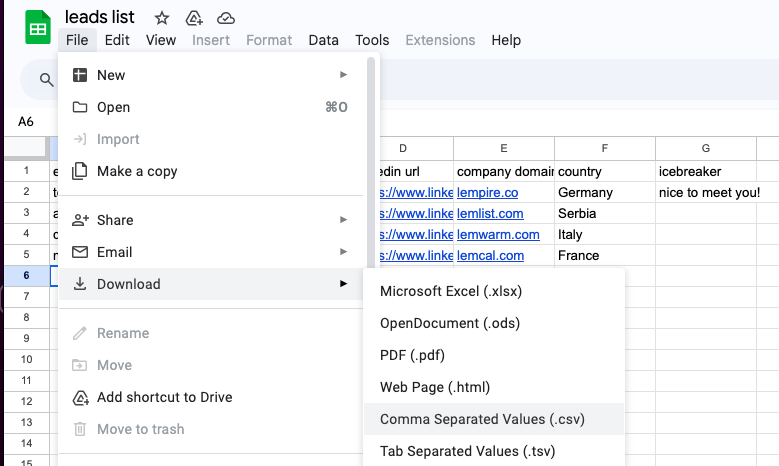Select column F header
Image resolution: width=779 pixels, height=466 pixels.
point(605,148)
